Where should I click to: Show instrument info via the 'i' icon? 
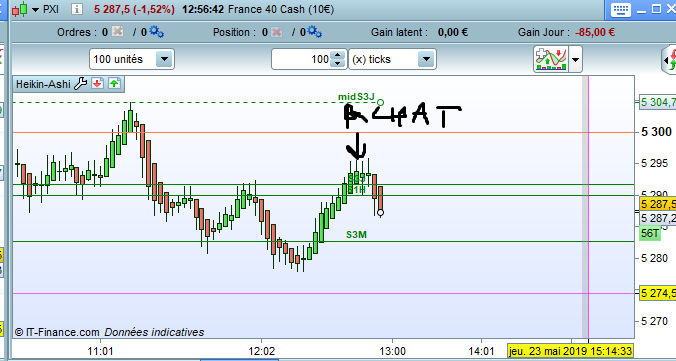[77, 9]
